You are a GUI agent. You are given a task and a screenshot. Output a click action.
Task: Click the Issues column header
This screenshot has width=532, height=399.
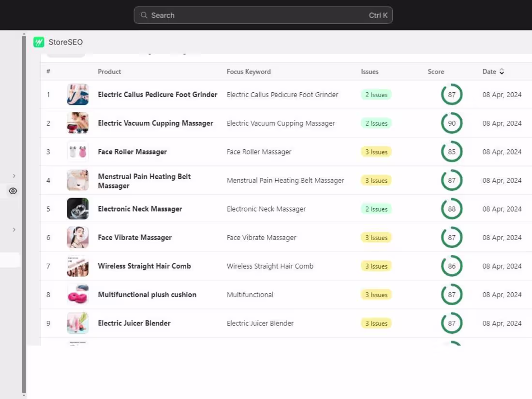369,71
